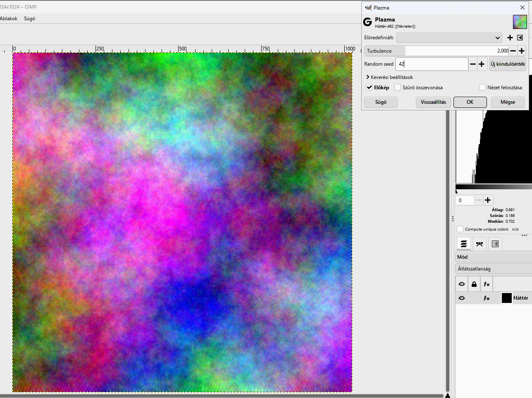Toggle the Előkép preview checkbox
The width and height of the screenshot is (532, 398).
tap(370, 87)
